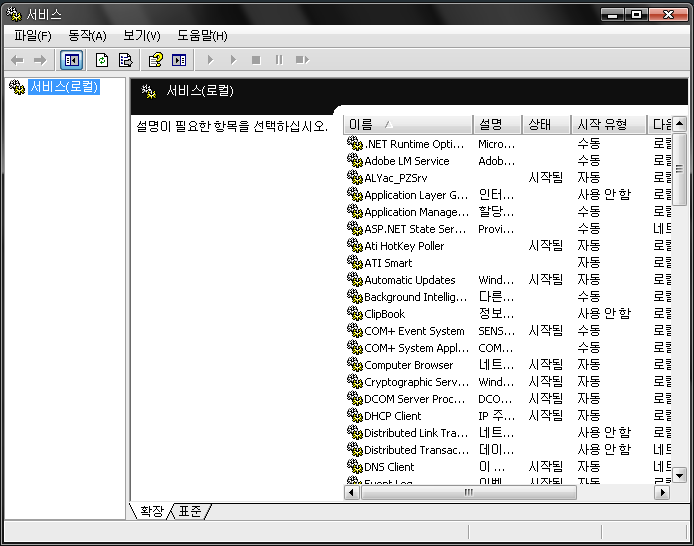Click the horizontal scrollbar right arrow
Viewport: 694px width, 546px height.
(x=662, y=492)
